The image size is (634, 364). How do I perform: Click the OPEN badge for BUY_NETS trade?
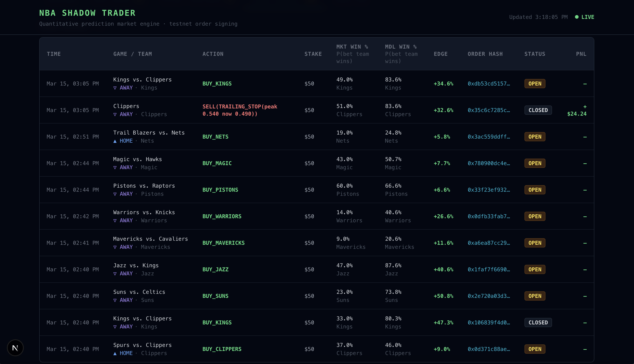pos(535,137)
